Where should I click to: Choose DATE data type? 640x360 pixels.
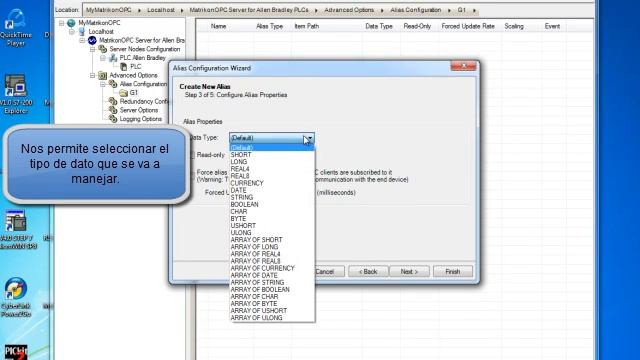[x=272, y=190]
